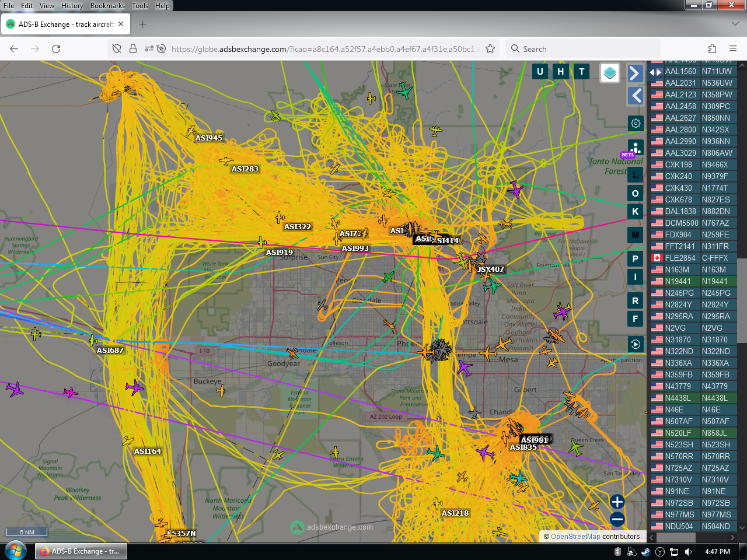The image size is (747, 560).
Task: Toggle the K map button
Action: coord(636,211)
